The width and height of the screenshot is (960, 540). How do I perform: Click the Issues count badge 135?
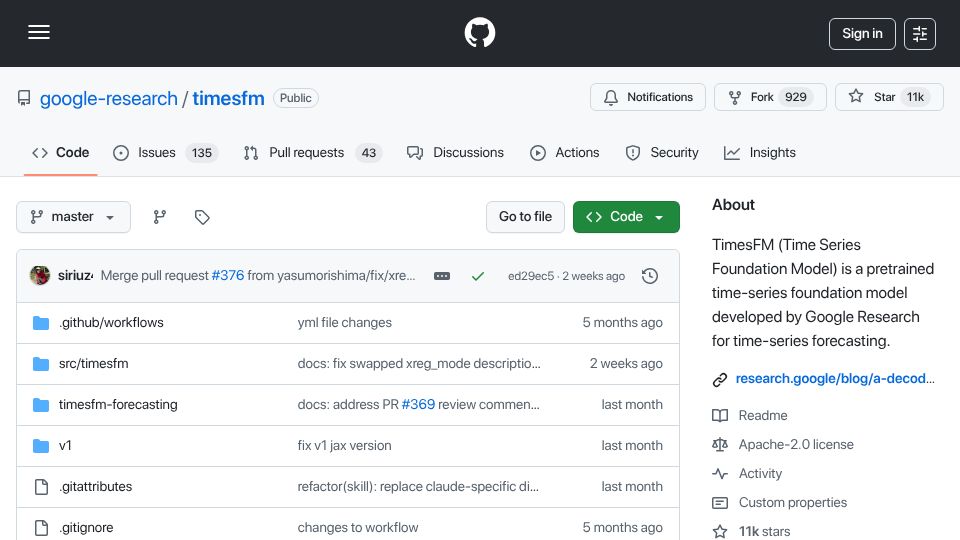point(201,152)
